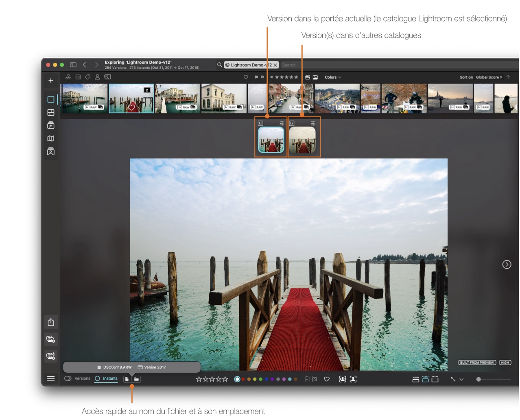The height and width of the screenshot is (420, 520).
Task: Click the share export icon
Action: (51, 322)
